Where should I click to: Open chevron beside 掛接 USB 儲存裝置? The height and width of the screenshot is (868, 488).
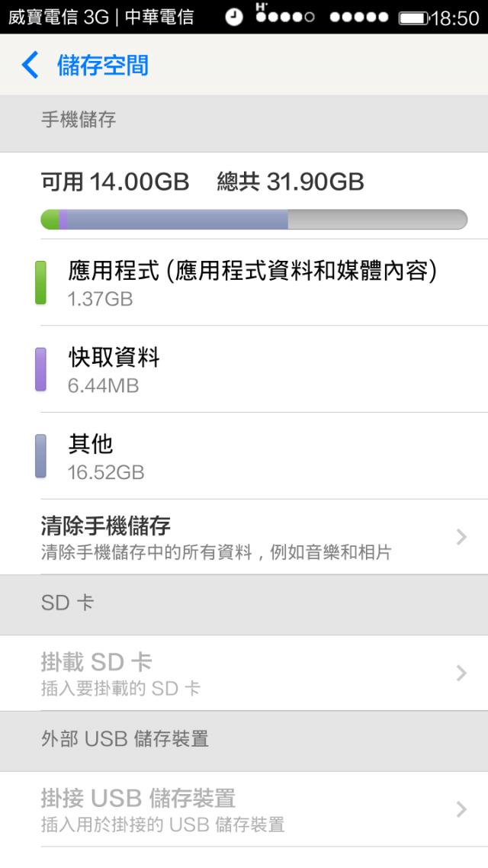(x=461, y=809)
